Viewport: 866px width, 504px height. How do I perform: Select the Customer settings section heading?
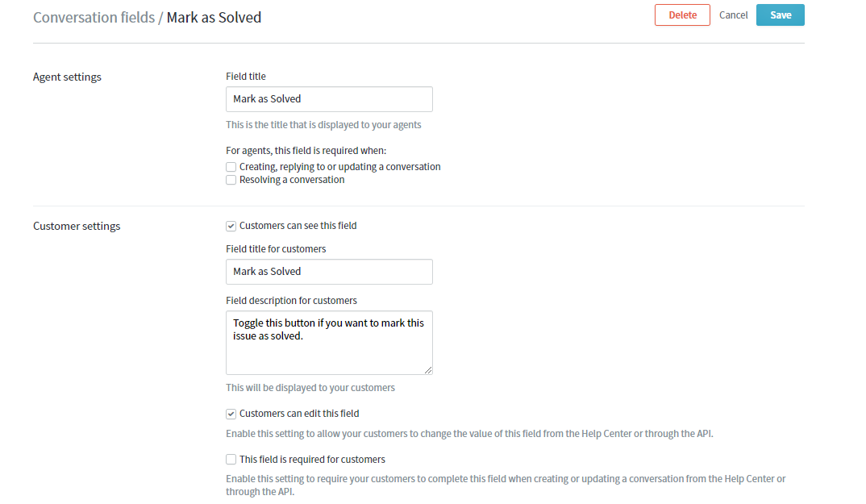pyautogui.click(x=77, y=227)
